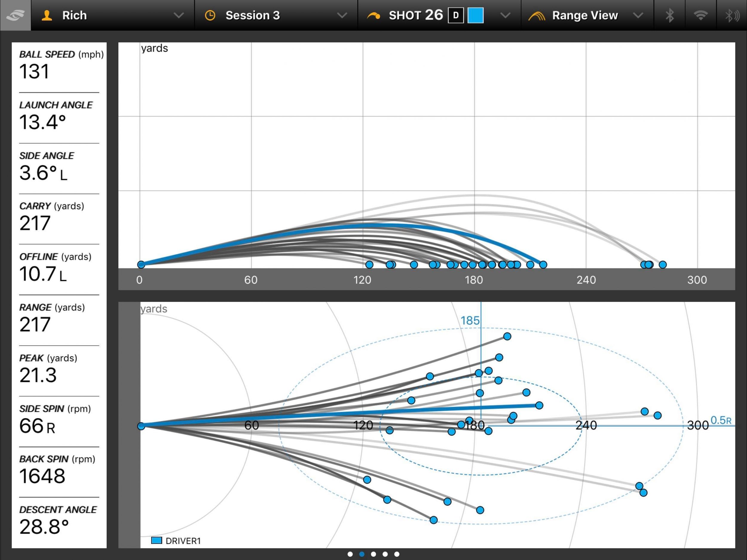
Task: Tap the Wi-Fi status icon
Action: [701, 15]
